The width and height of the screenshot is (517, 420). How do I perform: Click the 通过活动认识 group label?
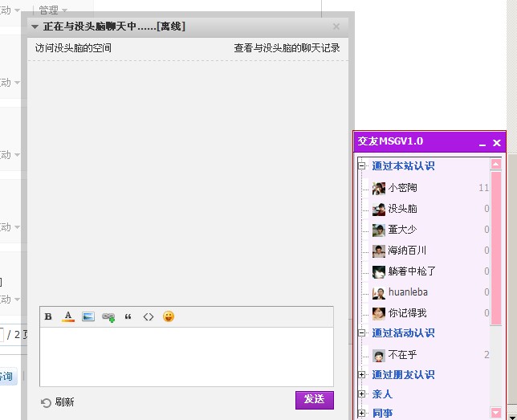point(403,333)
